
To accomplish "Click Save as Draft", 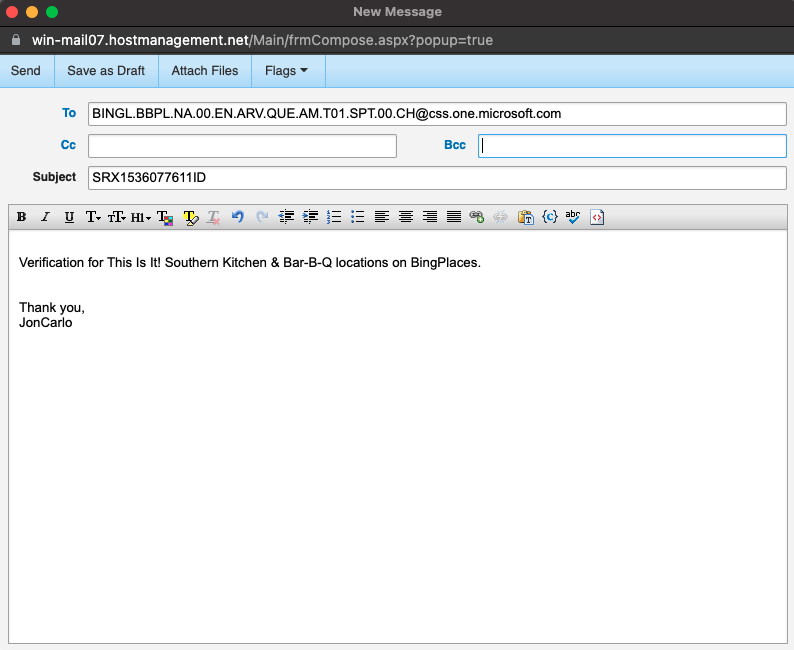I will 106,70.
